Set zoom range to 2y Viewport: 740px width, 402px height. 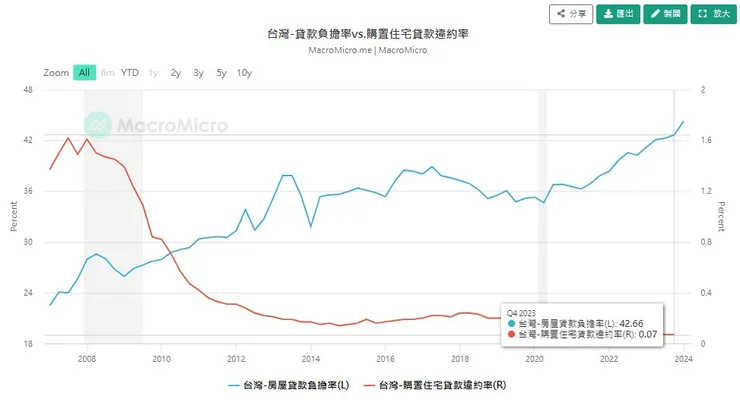(176, 73)
